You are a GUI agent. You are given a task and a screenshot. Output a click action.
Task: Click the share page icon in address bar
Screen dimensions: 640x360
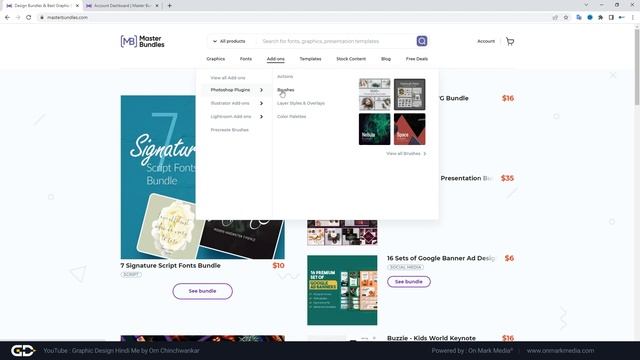555,18
